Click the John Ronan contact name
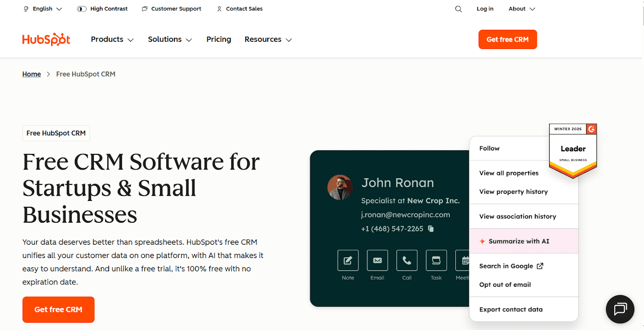 pos(398,183)
